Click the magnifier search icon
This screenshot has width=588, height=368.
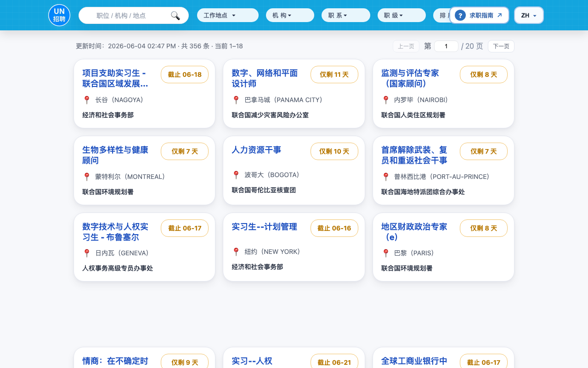pos(175,16)
